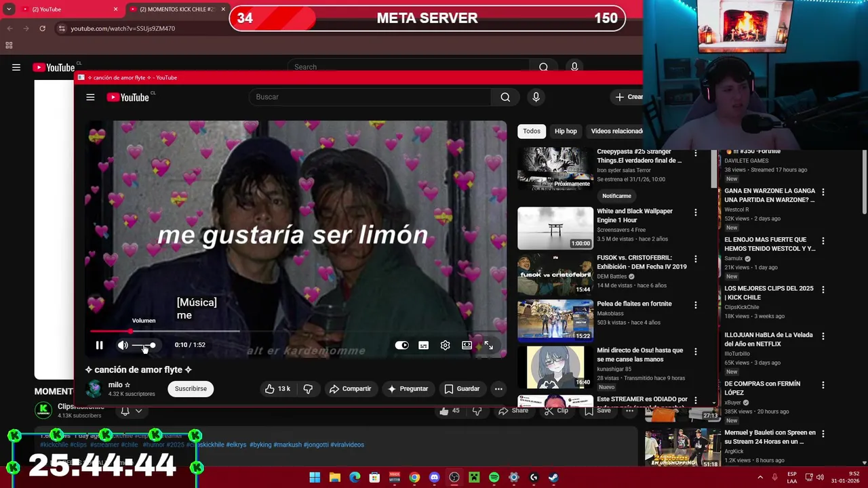This screenshot has width=868, height=488.
Task: Open options for ILLOJUAN HaBLA de La Velada
Action: coord(823,337)
